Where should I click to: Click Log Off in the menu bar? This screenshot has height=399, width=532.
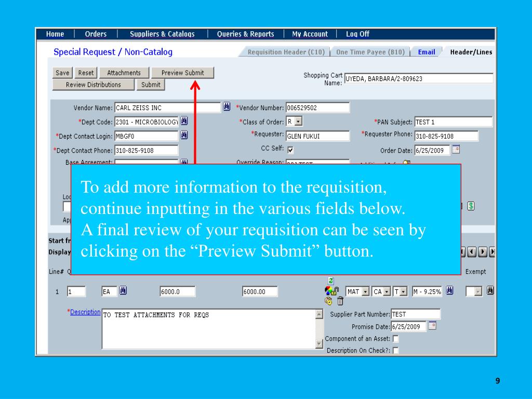357,34
